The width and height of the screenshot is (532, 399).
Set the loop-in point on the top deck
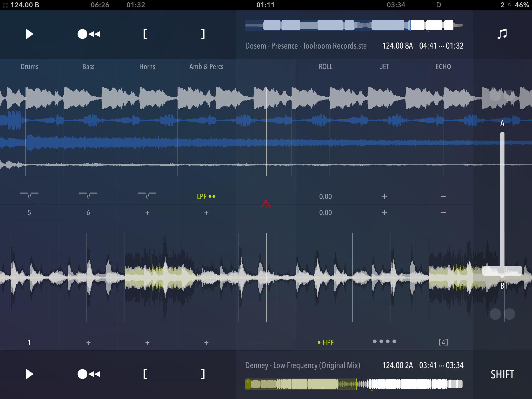pos(145,34)
